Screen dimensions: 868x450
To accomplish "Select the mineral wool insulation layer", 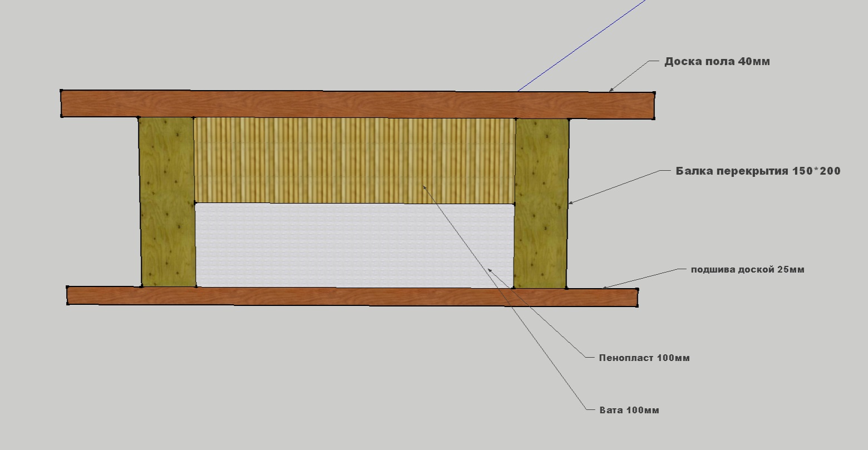I will [x=354, y=160].
